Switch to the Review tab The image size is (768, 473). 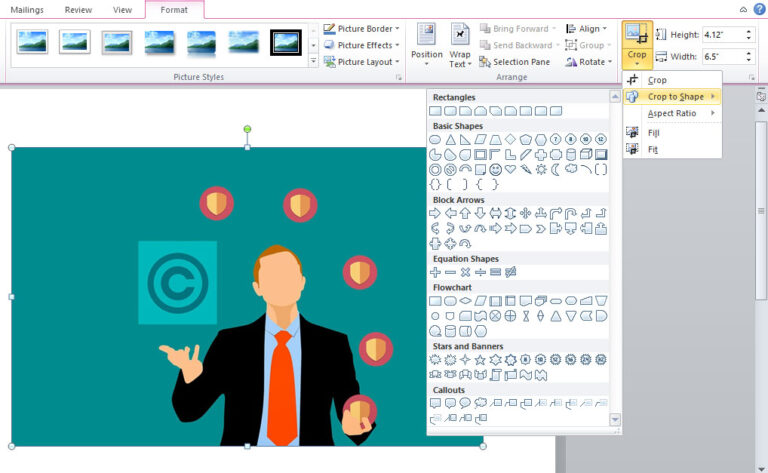pos(78,10)
